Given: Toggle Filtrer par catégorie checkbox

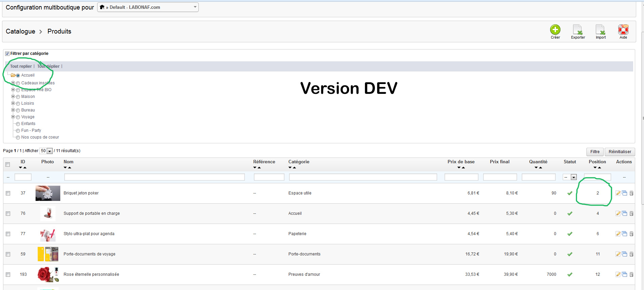Looking at the screenshot, I should coord(7,54).
